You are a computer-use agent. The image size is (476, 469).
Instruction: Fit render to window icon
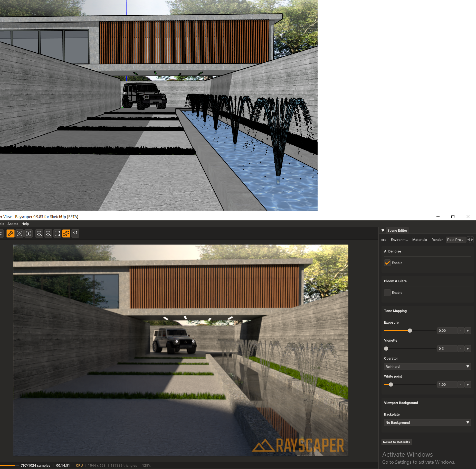[57, 233]
